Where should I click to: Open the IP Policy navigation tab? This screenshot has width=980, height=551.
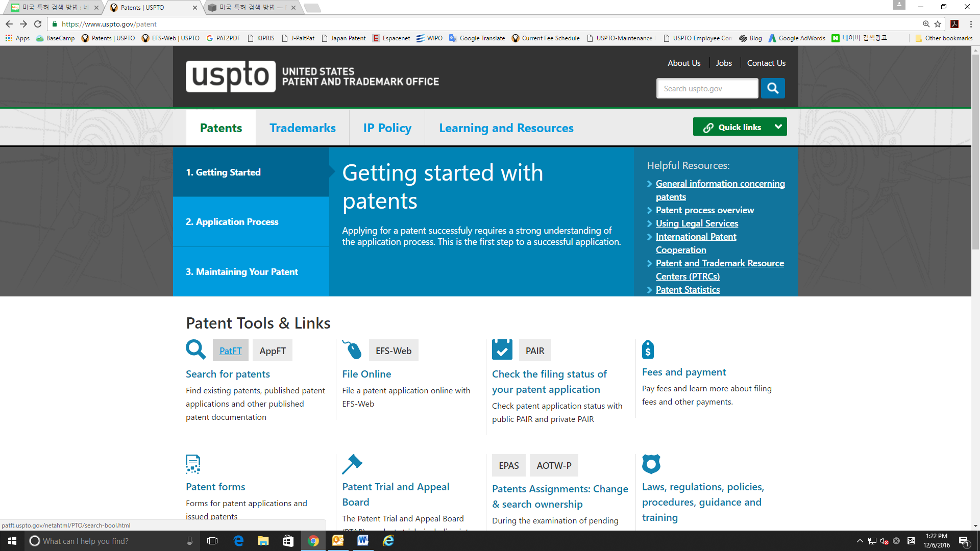point(387,128)
